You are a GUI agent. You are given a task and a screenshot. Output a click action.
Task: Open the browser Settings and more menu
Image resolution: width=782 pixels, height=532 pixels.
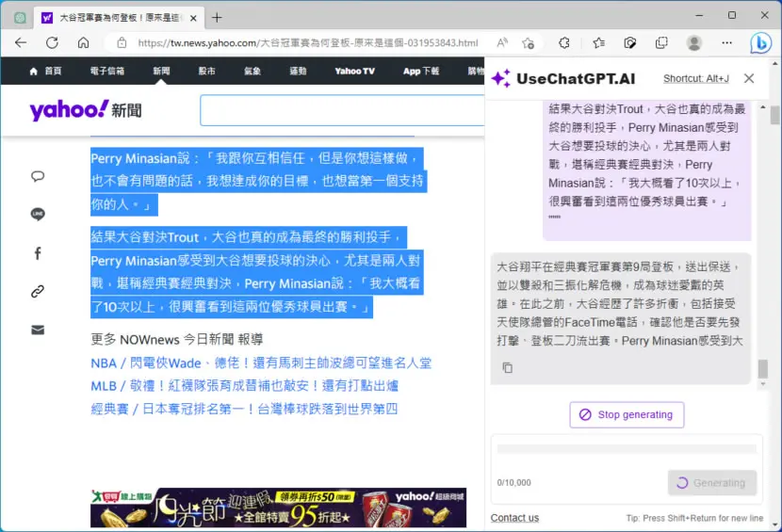(x=726, y=43)
